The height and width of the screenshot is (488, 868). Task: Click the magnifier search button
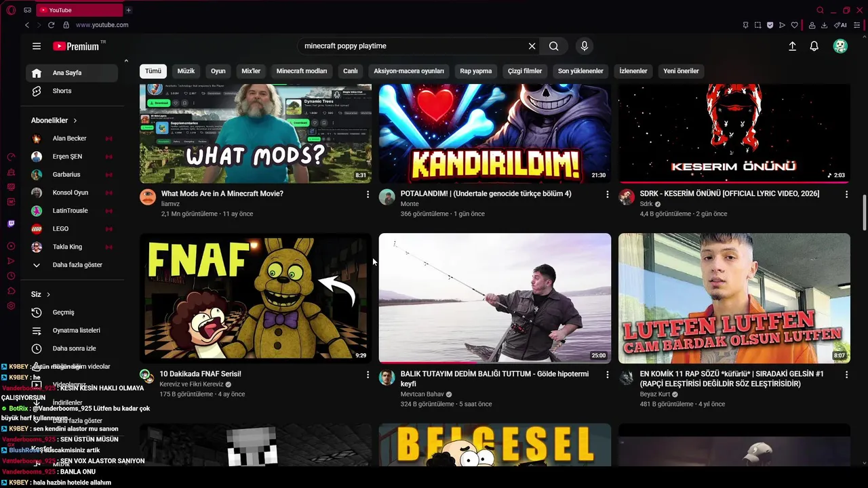554,46
